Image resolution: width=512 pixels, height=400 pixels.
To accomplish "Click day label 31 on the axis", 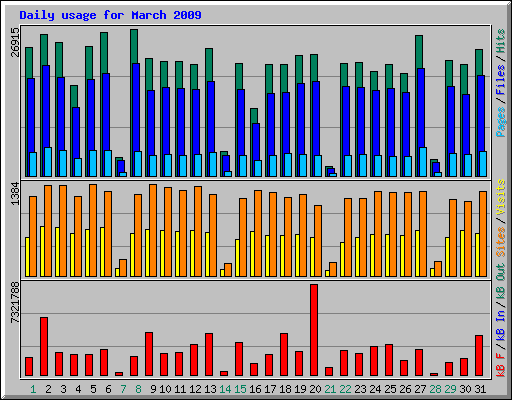I will pos(480,389).
